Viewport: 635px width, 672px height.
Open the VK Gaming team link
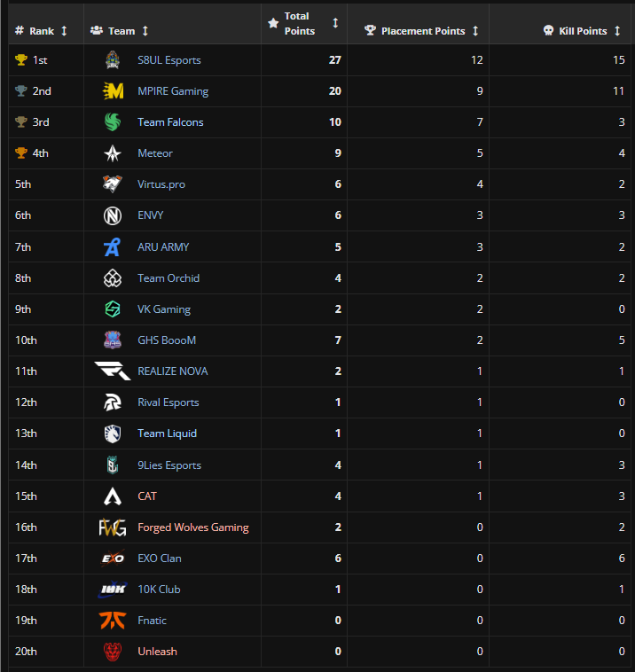click(x=164, y=309)
